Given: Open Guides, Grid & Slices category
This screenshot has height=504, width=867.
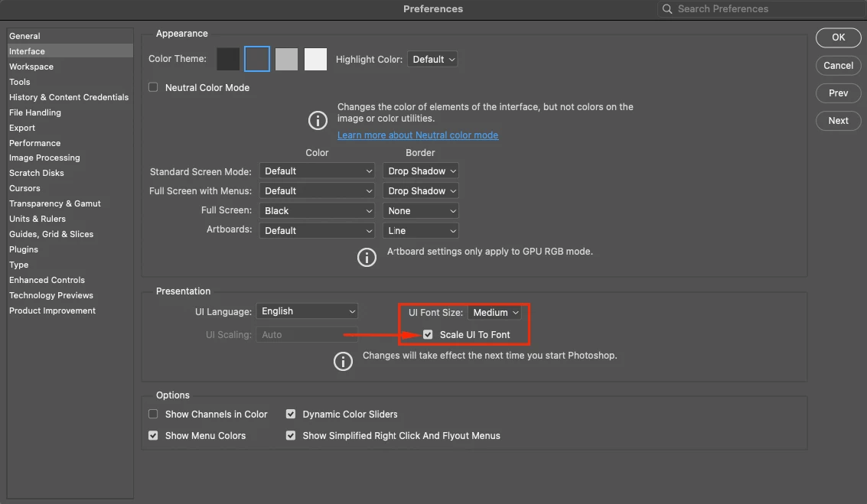Looking at the screenshot, I should (x=70, y=234).
